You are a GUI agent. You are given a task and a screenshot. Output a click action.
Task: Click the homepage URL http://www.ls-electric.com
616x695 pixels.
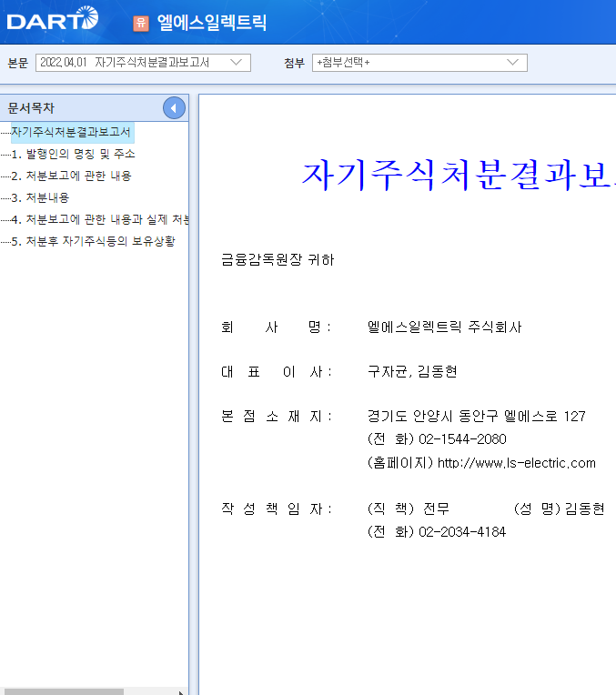click(x=517, y=463)
